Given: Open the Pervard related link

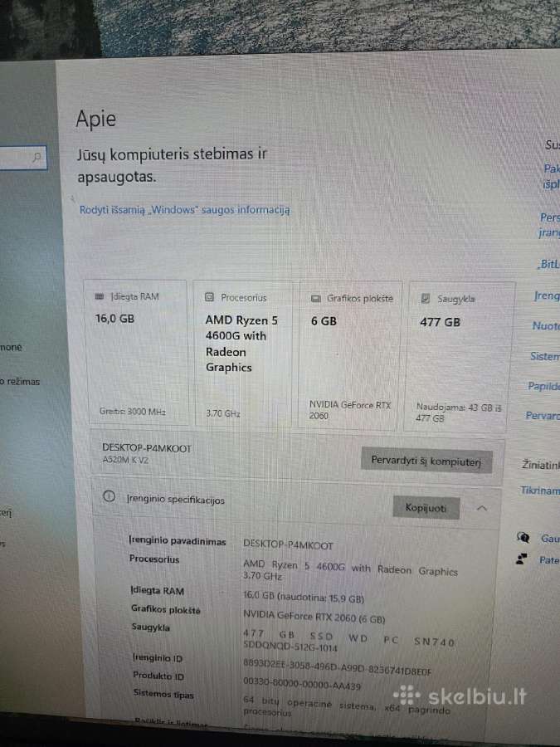Looking at the screenshot, I should (543, 416).
